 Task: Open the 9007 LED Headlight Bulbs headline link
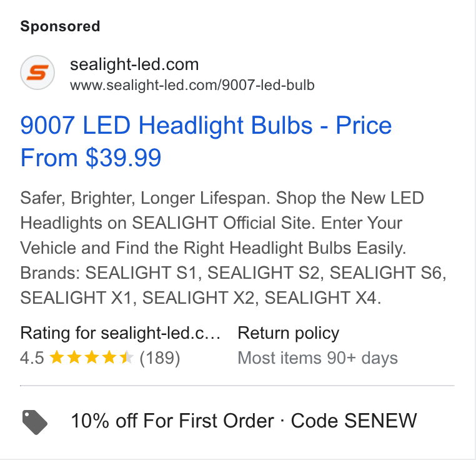206,141
